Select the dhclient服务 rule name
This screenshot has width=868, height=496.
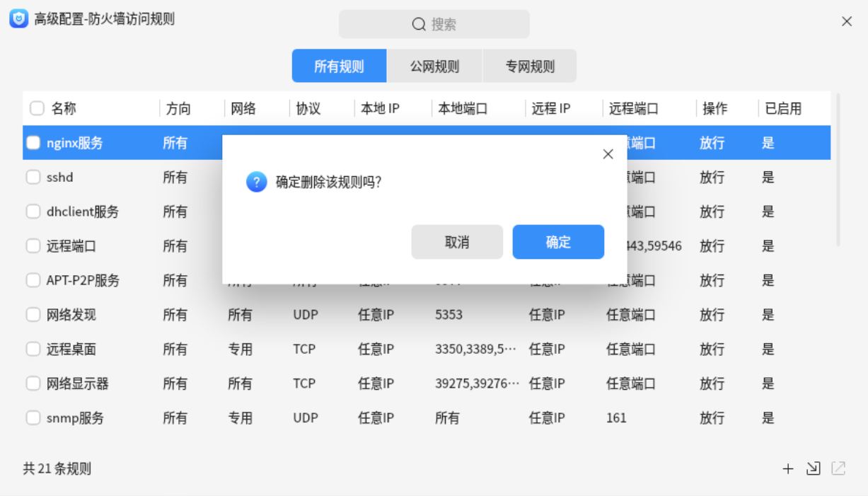tap(83, 212)
